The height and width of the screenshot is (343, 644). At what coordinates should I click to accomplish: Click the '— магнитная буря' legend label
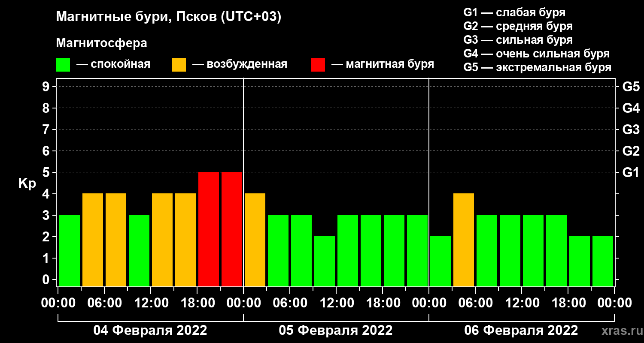click(x=383, y=64)
